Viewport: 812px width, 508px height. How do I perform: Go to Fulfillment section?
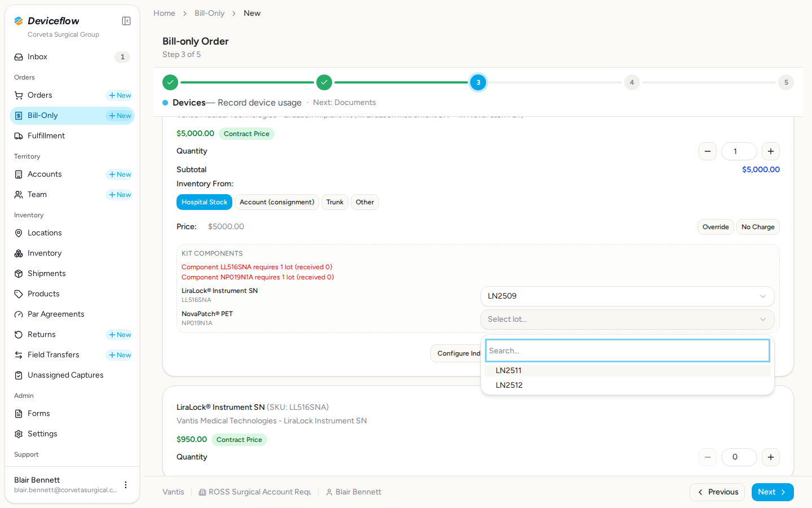[72, 136]
